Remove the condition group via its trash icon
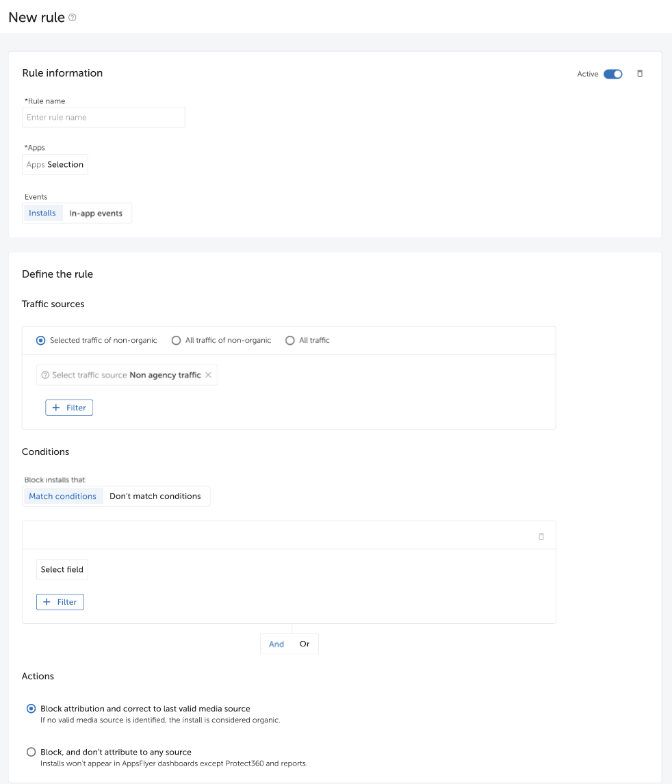672x784 pixels. pos(541,536)
